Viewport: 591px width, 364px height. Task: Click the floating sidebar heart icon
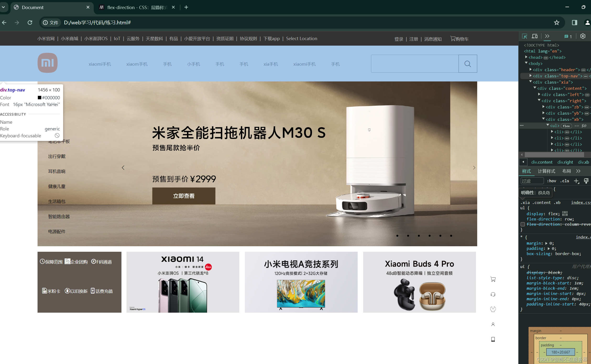tap(493, 309)
